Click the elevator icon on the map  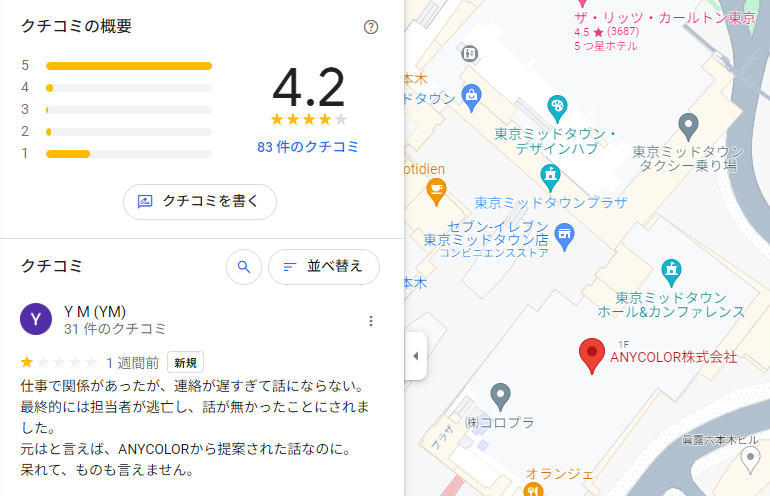point(470,53)
